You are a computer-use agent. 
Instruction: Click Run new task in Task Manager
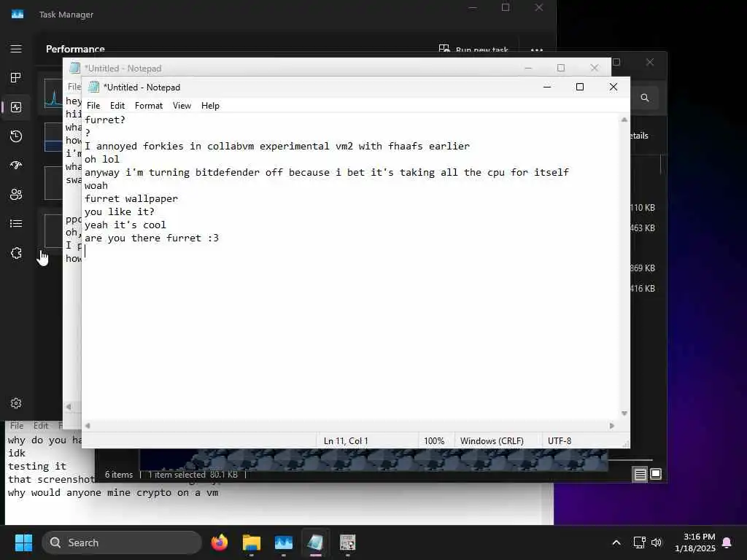pos(473,50)
